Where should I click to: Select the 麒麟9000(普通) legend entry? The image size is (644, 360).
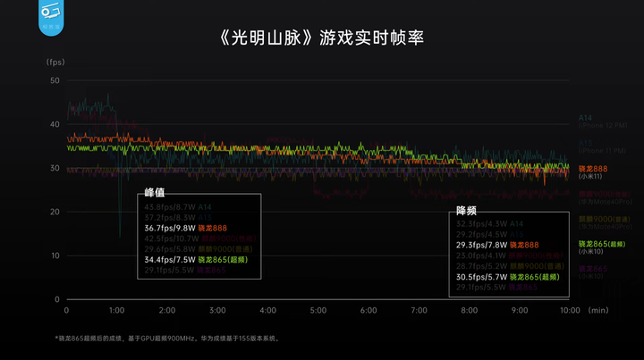coord(604,220)
